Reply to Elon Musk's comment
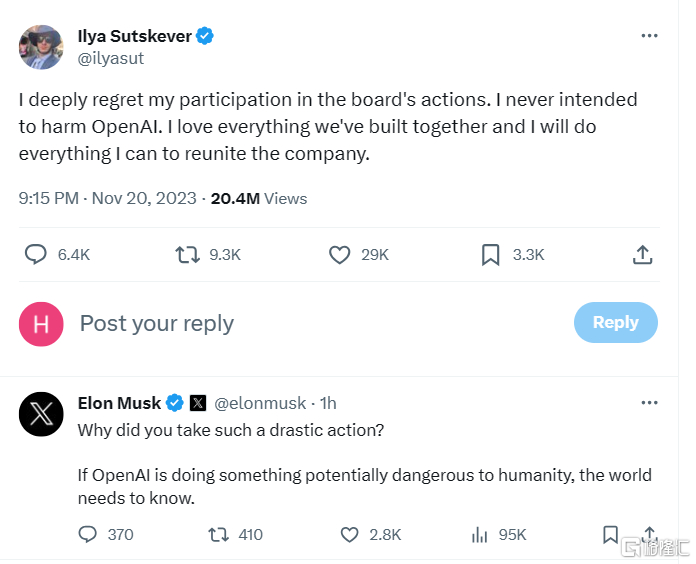Screen dimensions: 696x564 point(88,534)
